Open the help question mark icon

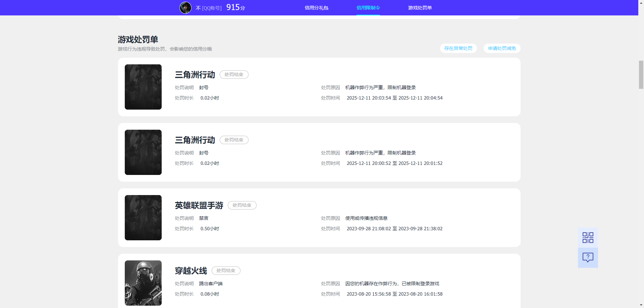click(588, 257)
